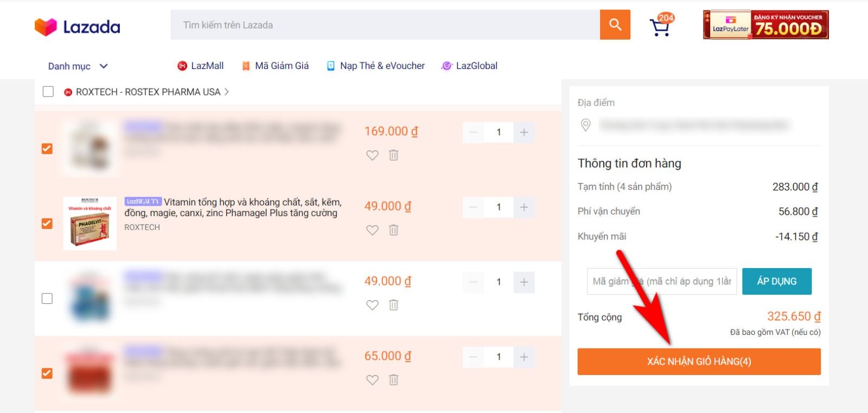
Task: Open the Phamagel Plus product thumbnail
Action: point(90,224)
